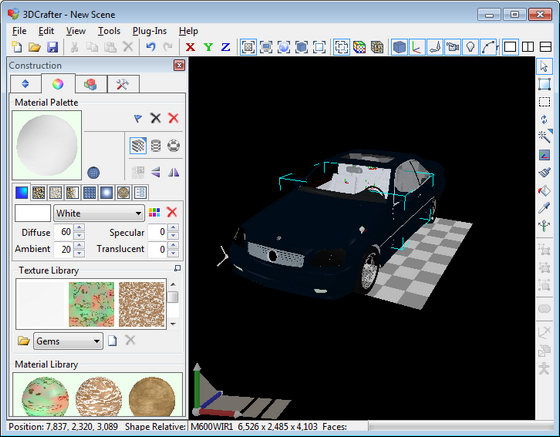Click the camera view toolbar icon

pyautogui.click(x=453, y=47)
